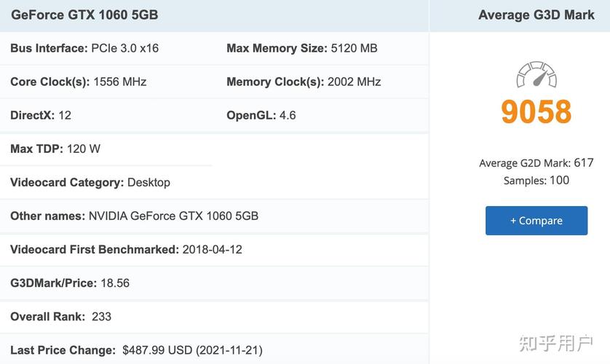Select the Videocard Category Desktop row

pyautogui.click(x=90, y=183)
